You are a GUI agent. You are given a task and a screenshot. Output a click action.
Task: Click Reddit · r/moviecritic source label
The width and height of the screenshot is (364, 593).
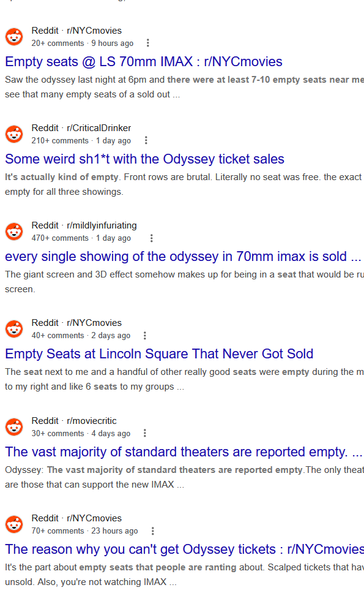(x=74, y=420)
